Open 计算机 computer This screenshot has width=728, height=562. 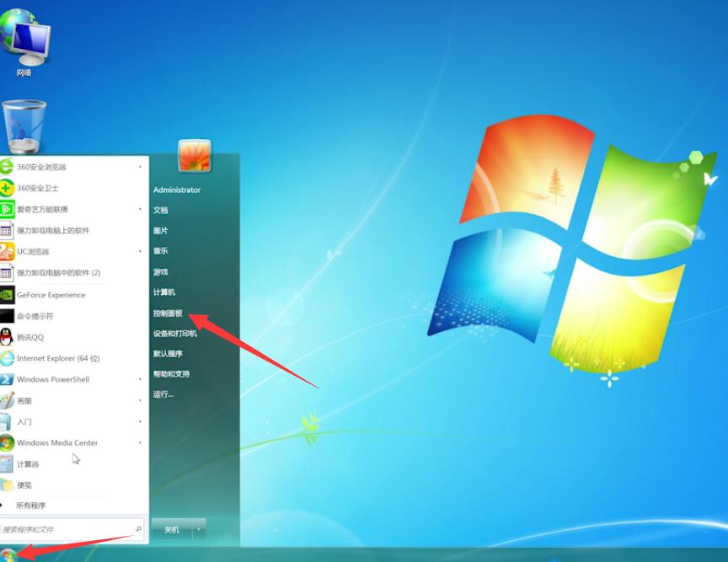[x=164, y=292]
